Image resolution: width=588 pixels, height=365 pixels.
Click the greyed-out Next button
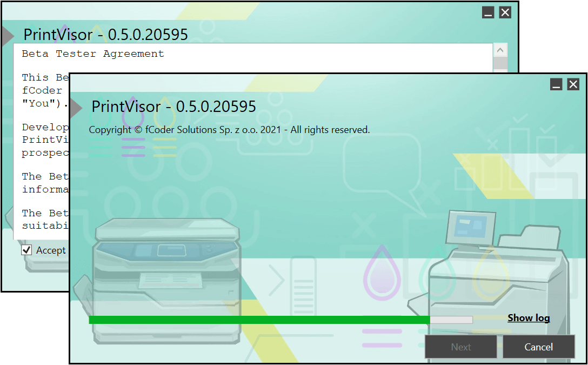point(460,347)
